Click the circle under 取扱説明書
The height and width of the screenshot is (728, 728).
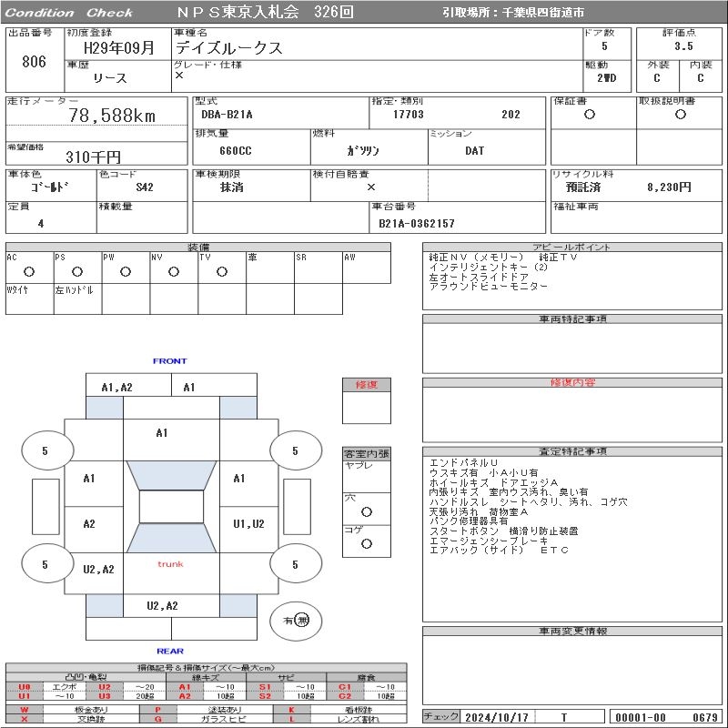click(681, 115)
